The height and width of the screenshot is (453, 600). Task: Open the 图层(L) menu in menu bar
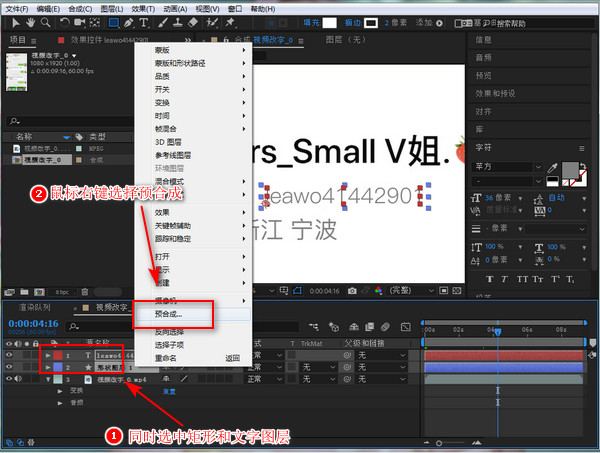point(110,8)
